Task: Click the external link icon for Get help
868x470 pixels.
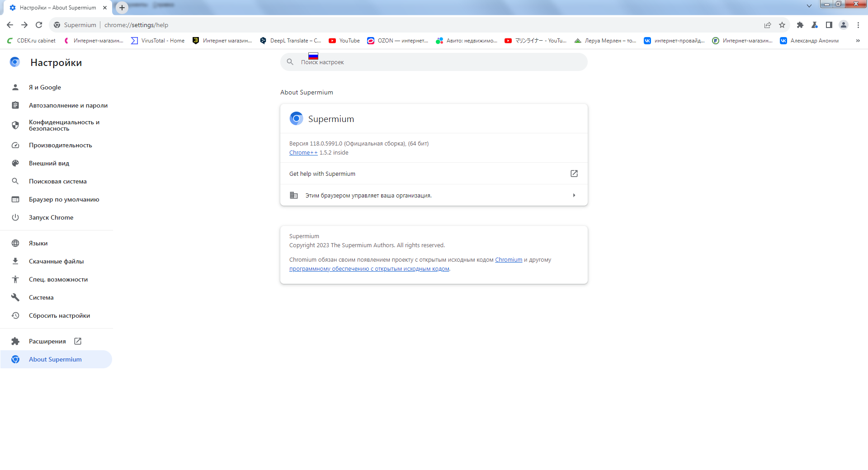Action: (x=574, y=174)
